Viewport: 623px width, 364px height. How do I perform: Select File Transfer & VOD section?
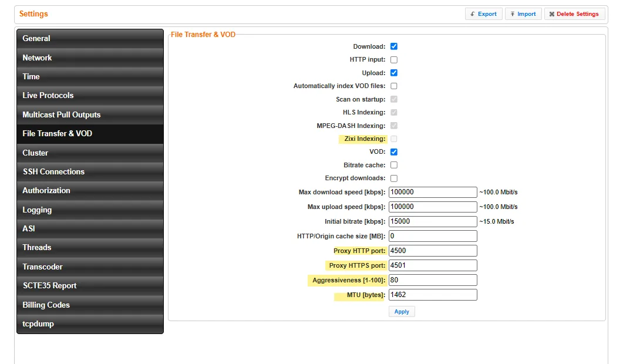pos(90,133)
